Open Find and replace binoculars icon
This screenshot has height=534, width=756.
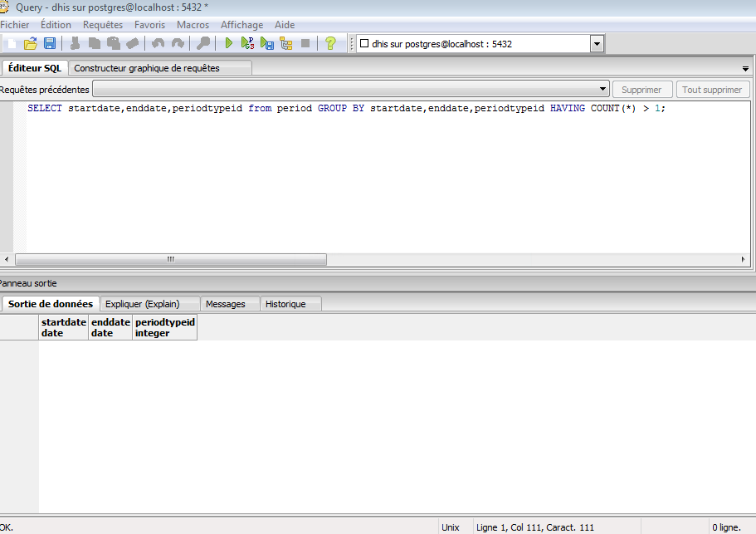tap(203, 43)
